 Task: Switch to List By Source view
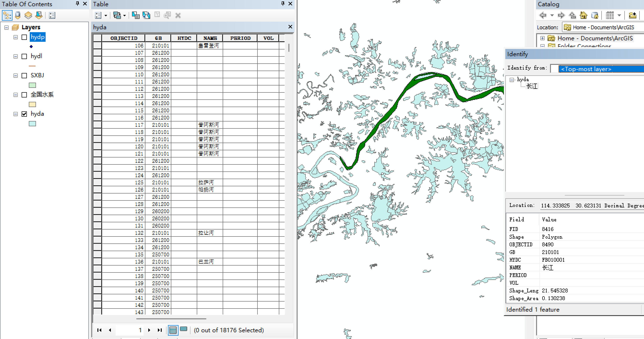pos(18,16)
